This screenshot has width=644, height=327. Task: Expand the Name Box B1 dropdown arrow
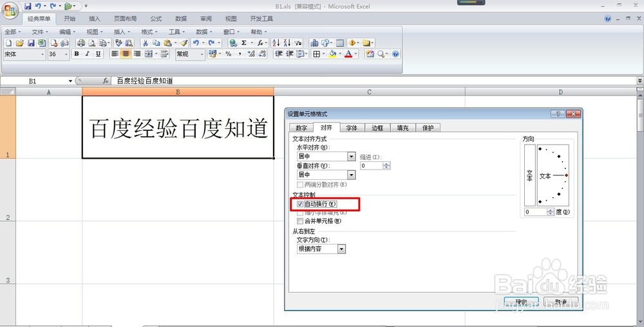tap(70, 81)
